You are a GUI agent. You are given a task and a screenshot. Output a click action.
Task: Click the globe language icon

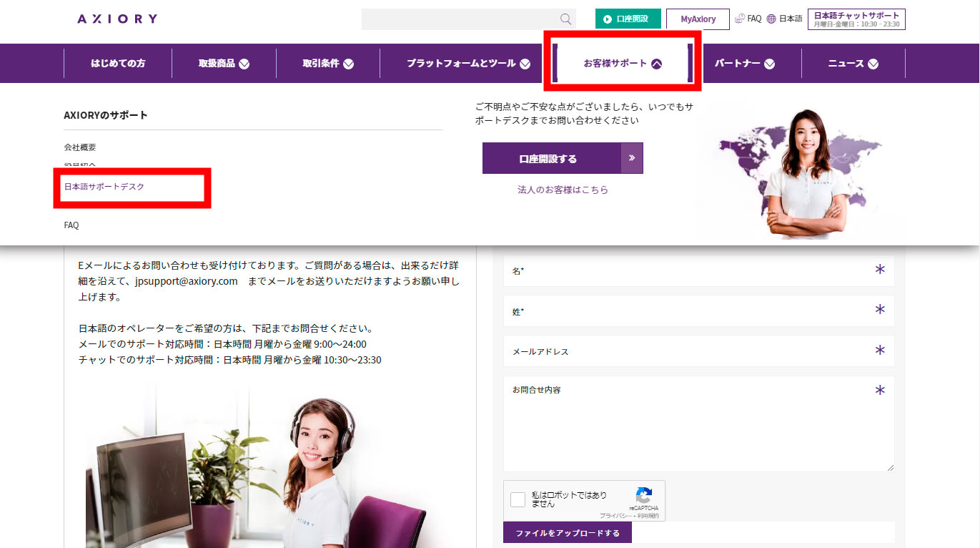(771, 19)
